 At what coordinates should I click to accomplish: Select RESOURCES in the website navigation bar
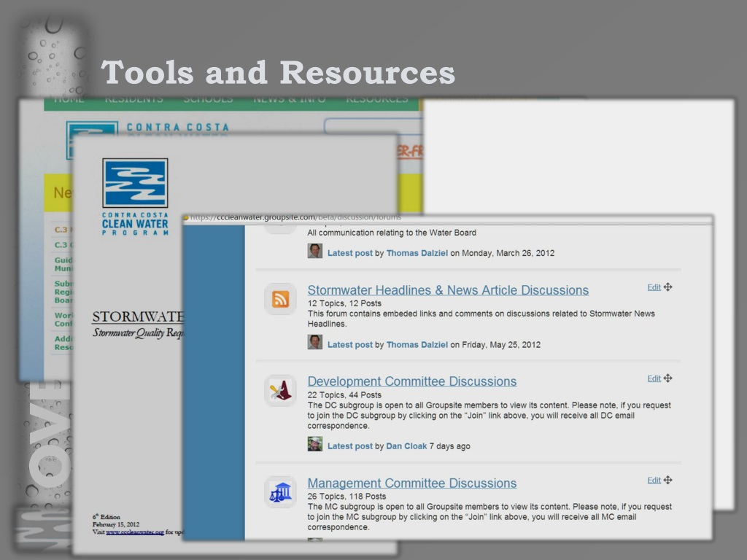(x=377, y=99)
